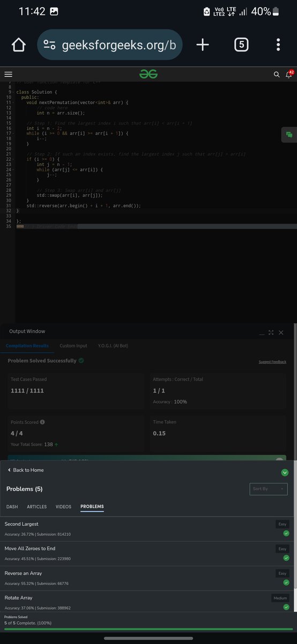
Task: Tap the site settings icon in address bar
Action: (50, 45)
